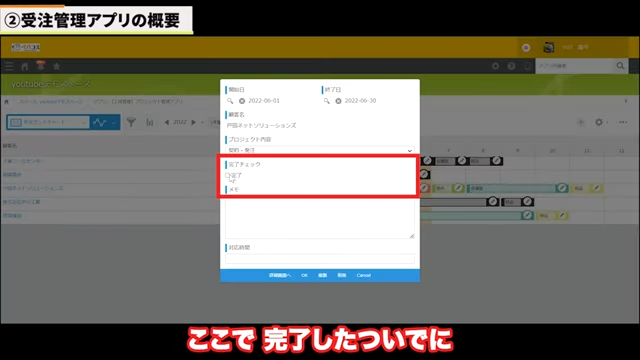Click the search magnifier in app search
Image resolution: width=640 pixels, height=360 pixels.
point(620,66)
